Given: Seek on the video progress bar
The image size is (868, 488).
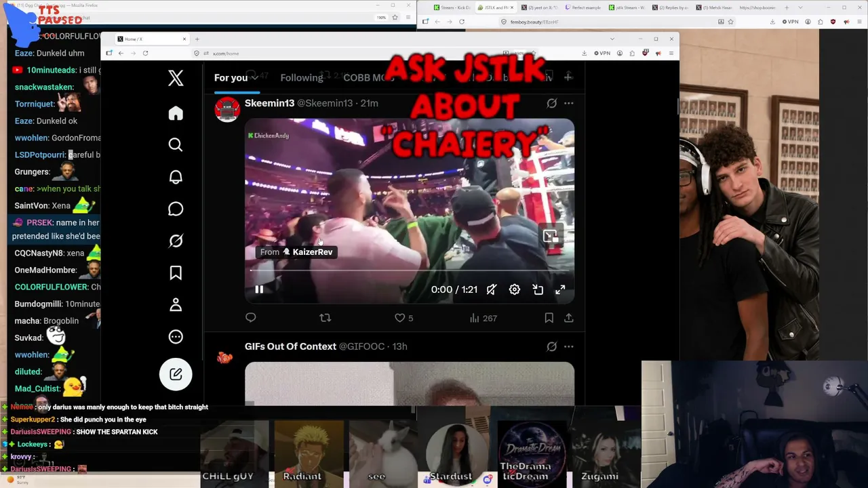Looking at the screenshot, I should [x=410, y=270].
